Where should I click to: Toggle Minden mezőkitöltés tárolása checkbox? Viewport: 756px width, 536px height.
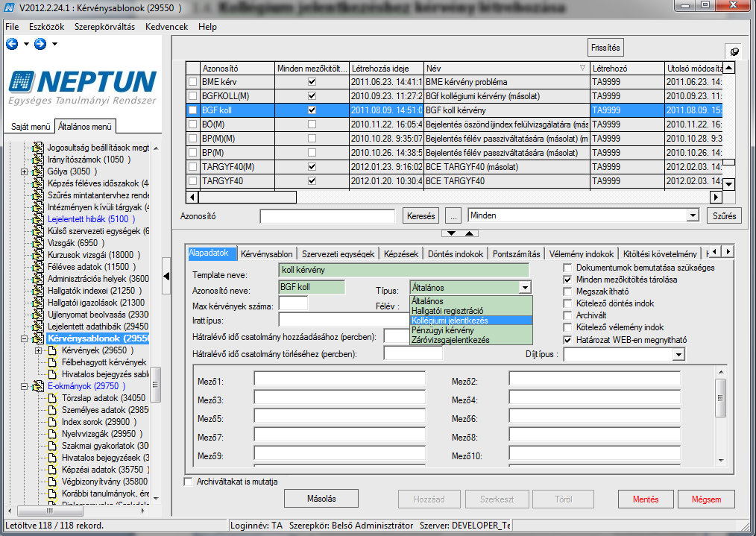click(567, 280)
